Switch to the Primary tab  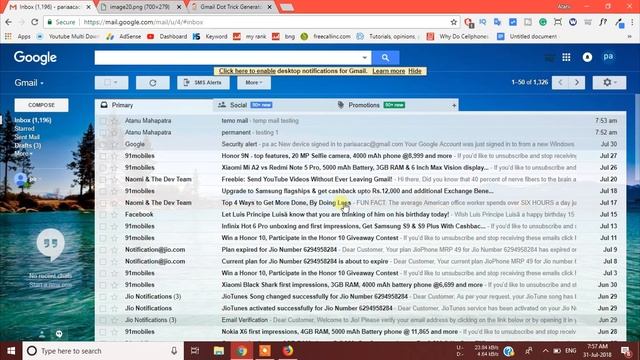tap(153, 105)
